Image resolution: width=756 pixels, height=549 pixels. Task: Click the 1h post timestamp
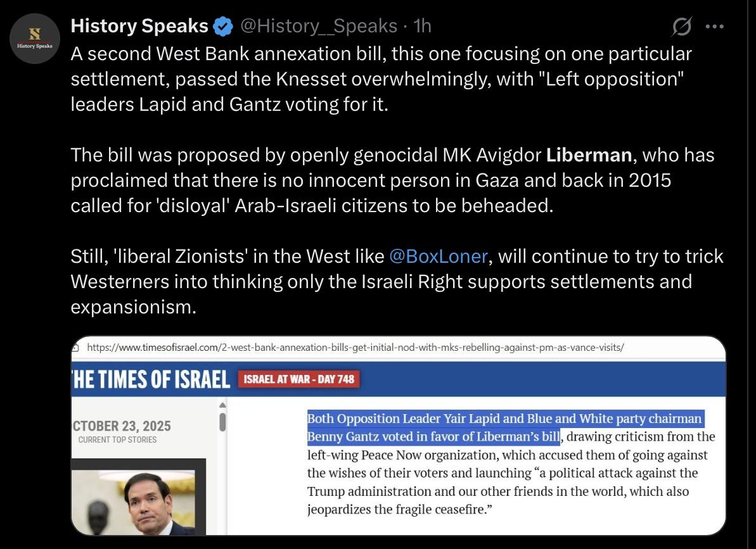(422, 27)
